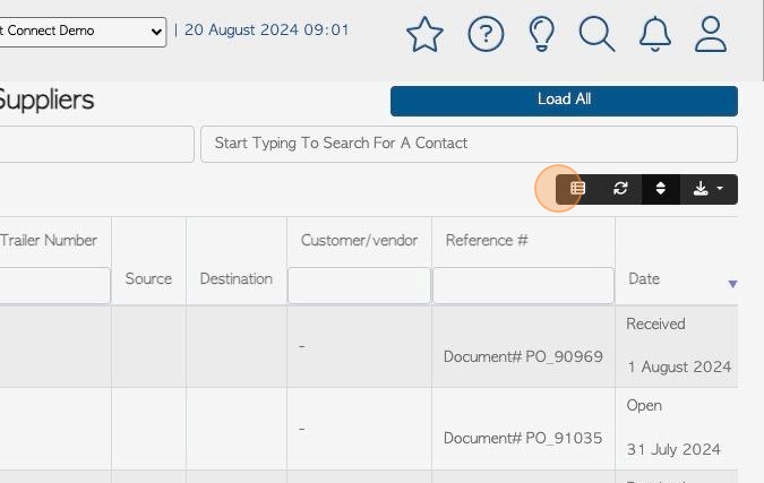
Task: Focus the contact search field
Action: [469, 144]
